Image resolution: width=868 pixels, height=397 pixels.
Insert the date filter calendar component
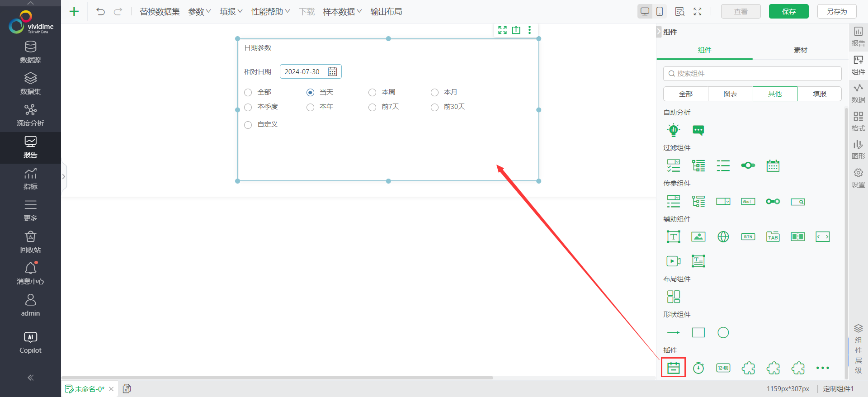pos(773,166)
